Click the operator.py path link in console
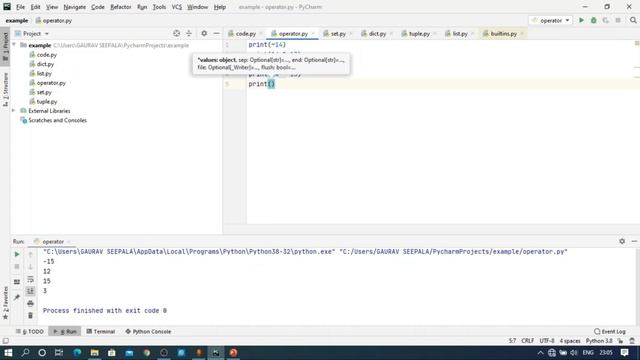This screenshot has width=640, height=360. coord(453,252)
